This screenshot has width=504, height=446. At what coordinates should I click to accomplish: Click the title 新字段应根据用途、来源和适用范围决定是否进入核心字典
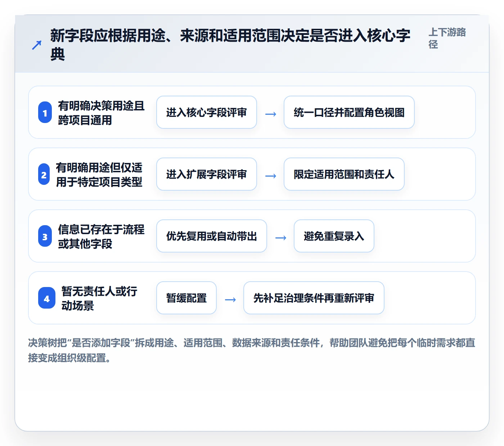coord(230,45)
